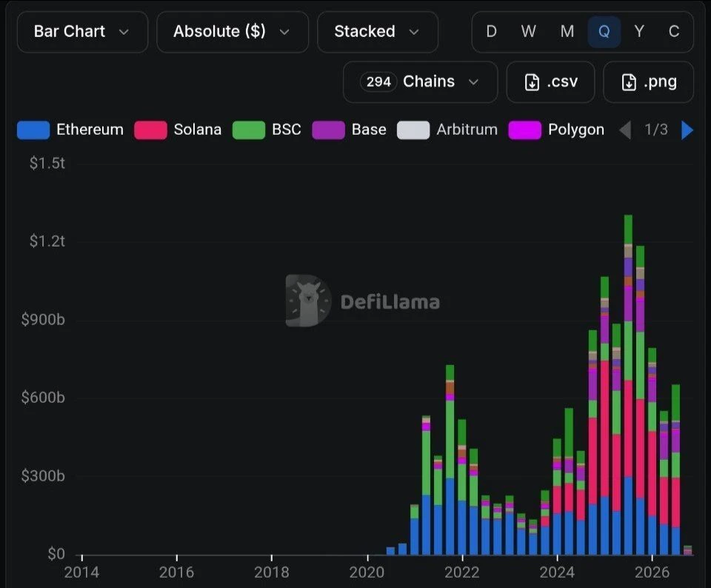Select the weekly (W) interval
711x588 pixels.
click(x=529, y=32)
